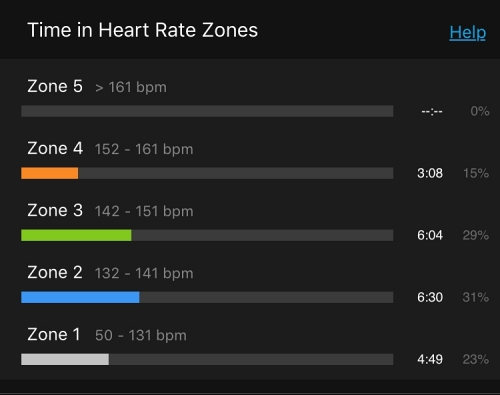Image resolution: width=500 pixels, height=395 pixels.
Task: Open the Help link
Action: click(x=468, y=33)
